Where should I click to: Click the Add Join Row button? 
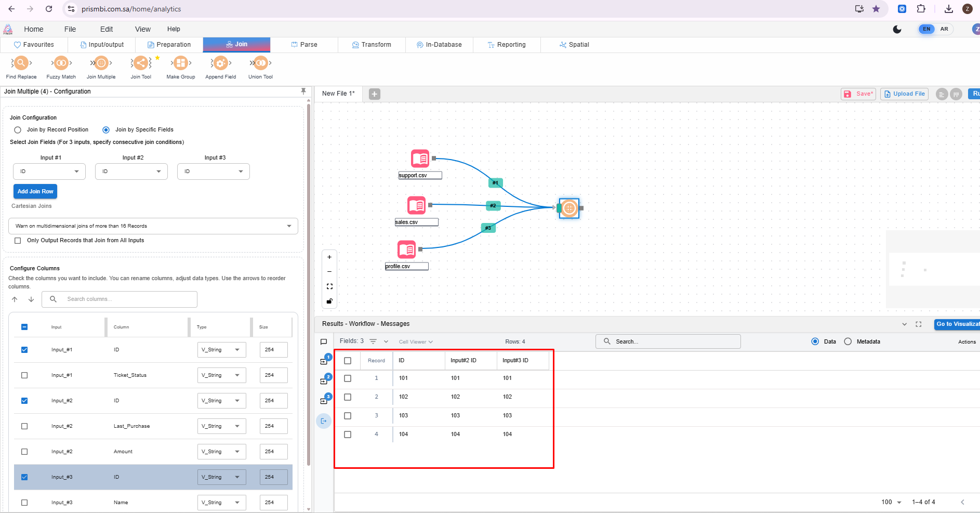[x=35, y=191]
